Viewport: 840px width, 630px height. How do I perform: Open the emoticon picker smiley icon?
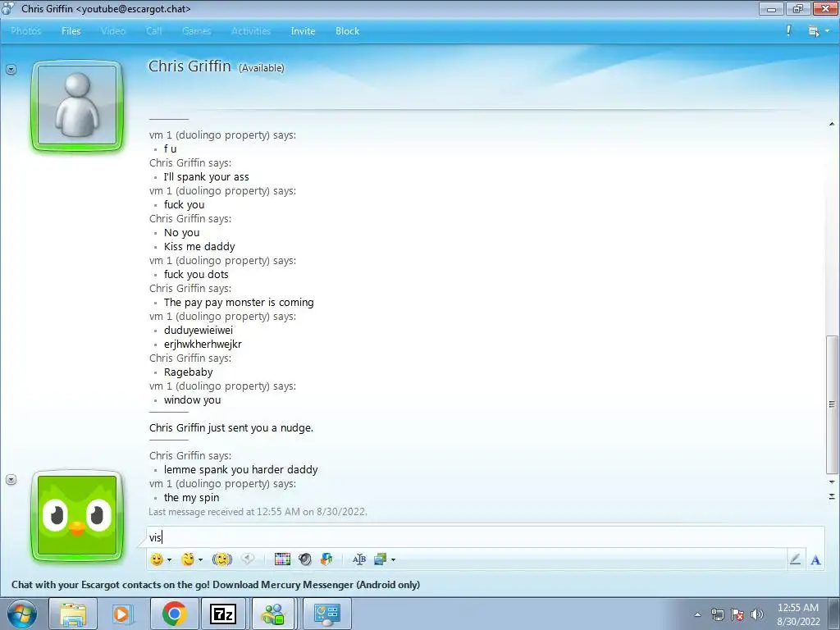[157, 559]
